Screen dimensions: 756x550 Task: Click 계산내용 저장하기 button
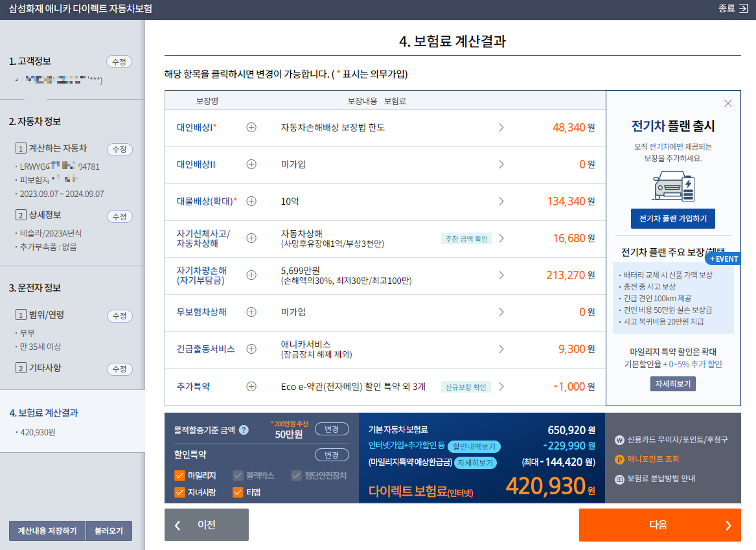click(47, 531)
